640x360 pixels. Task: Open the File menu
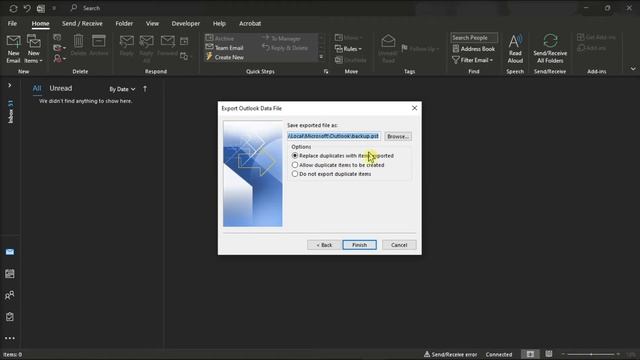12,24
